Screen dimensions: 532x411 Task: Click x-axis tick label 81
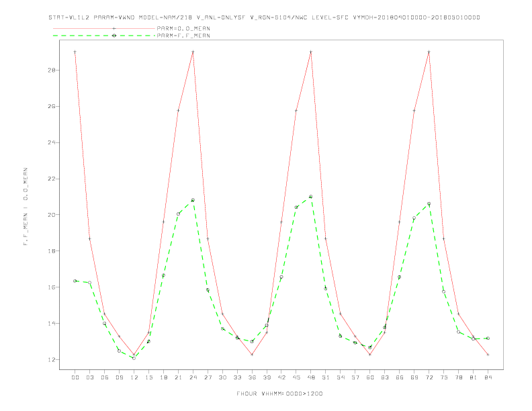click(x=474, y=377)
